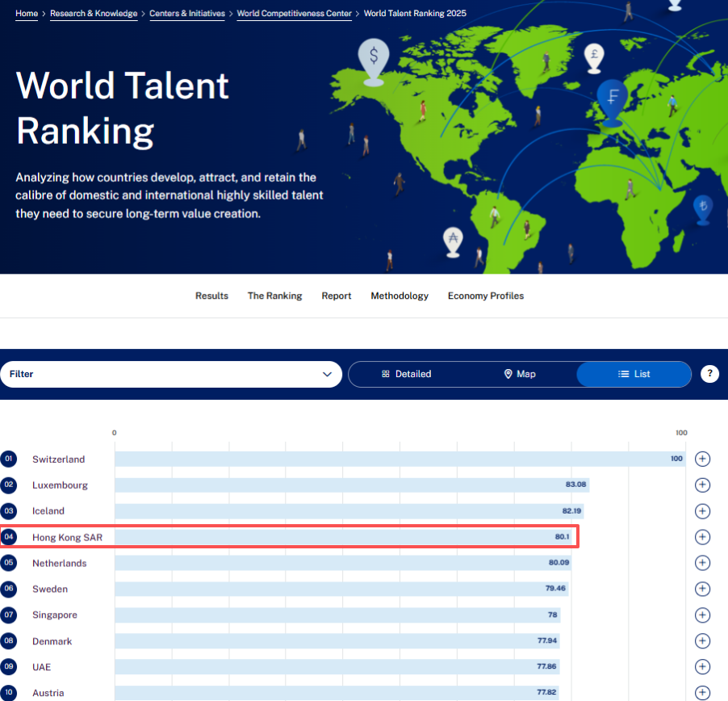
Task: Expand Hong Kong SAR row details
Action: click(x=702, y=537)
